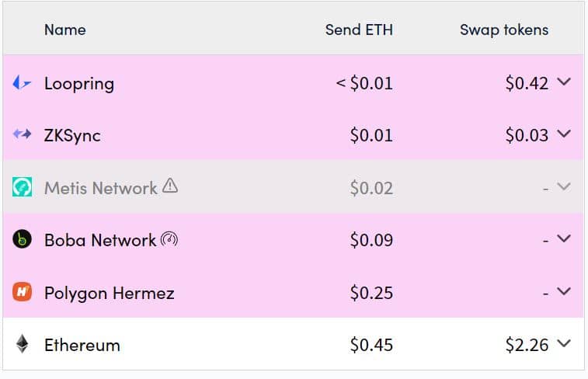Click the Boba Network logo icon
The image size is (588, 379).
(x=23, y=240)
